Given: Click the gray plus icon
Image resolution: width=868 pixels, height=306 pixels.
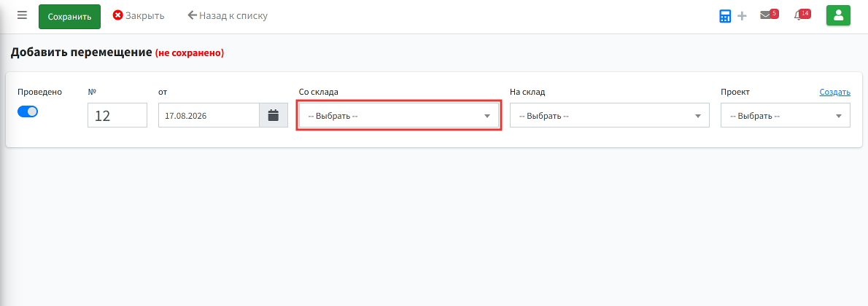Looking at the screenshot, I should [742, 16].
